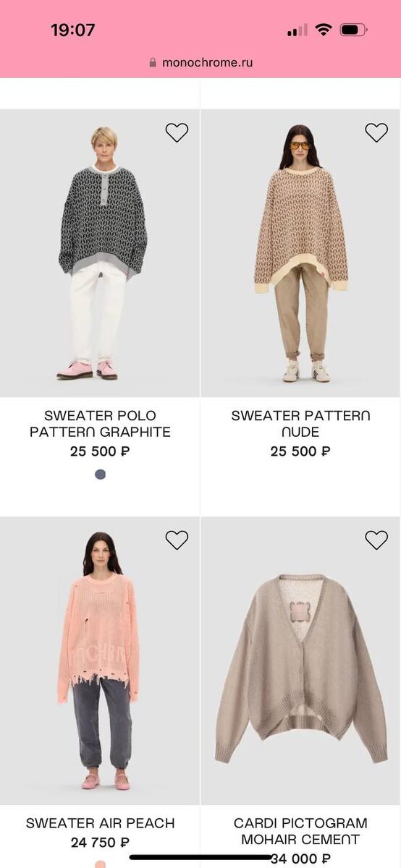Open SWEATER POLO PATTERN GRAPHITE title link

tap(100, 424)
